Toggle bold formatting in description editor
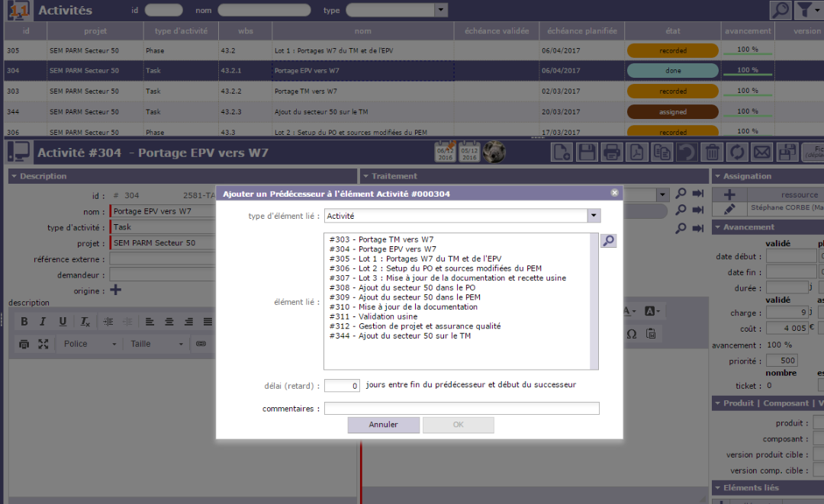Image resolution: width=824 pixels, height=504 pixels. pos(24,322)
